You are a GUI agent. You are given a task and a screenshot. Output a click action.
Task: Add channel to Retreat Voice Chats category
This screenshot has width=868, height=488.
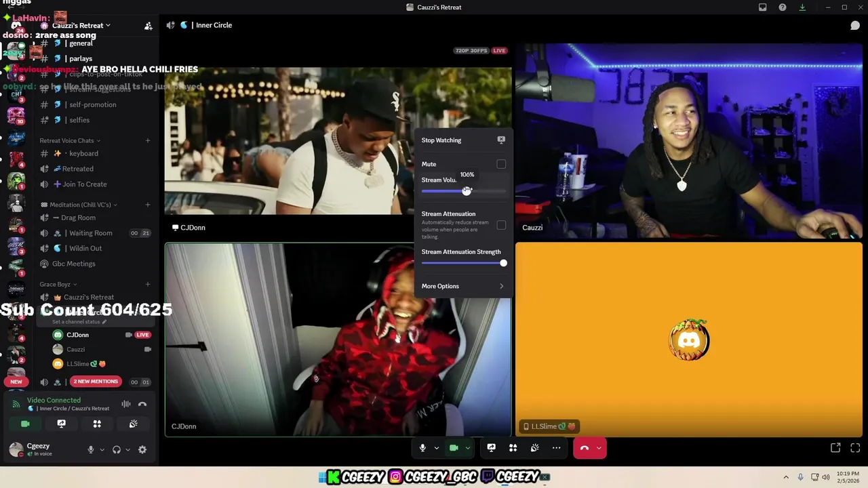148,140
